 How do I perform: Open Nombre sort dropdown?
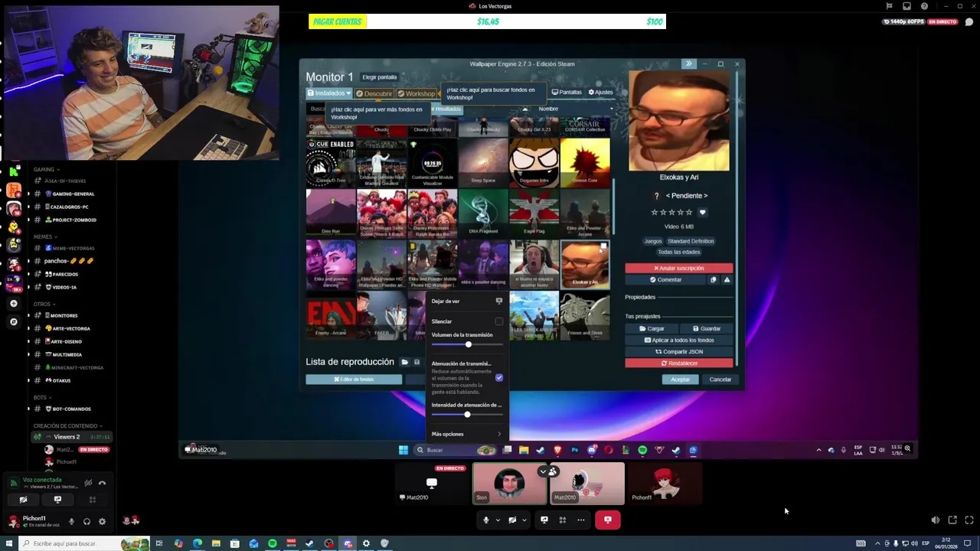pyautogui.click(x=574, y=109)
